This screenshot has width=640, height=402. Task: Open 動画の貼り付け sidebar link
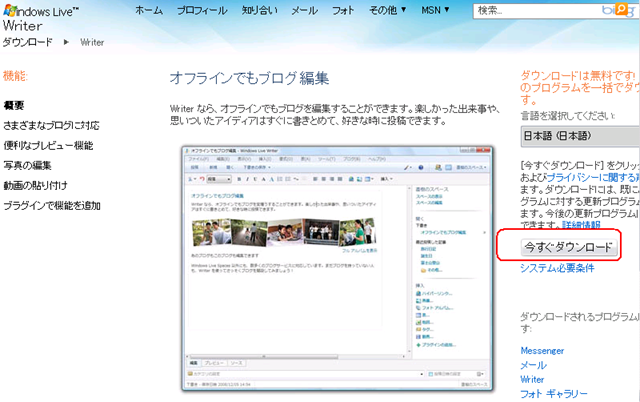coord(36,186)
